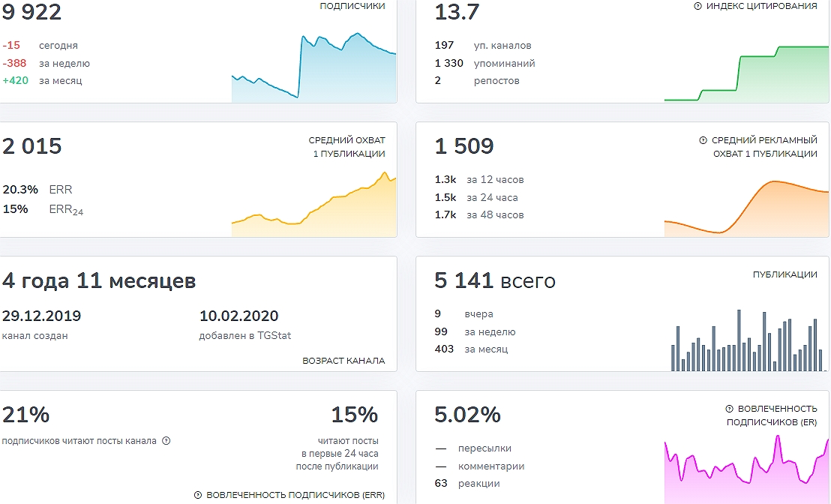Click help icon beside ВОВЛЕЧЕННОСТЬ ПОДПИСЧИКОВ (ERR)
The width and height of the screenshot is (831, 504).
(x=198, y=495)
